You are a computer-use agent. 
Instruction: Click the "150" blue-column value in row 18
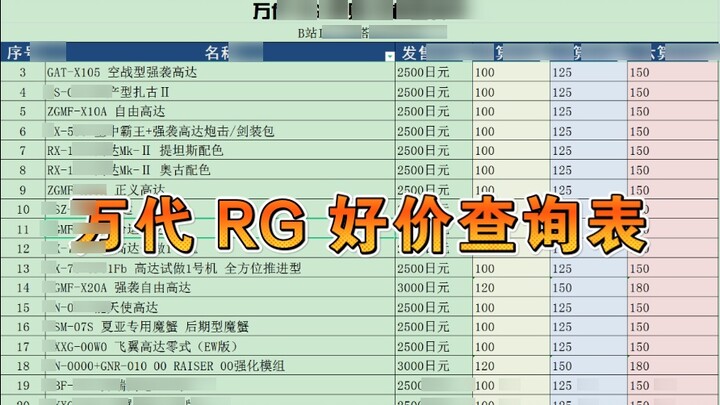(x=589, y=366)
